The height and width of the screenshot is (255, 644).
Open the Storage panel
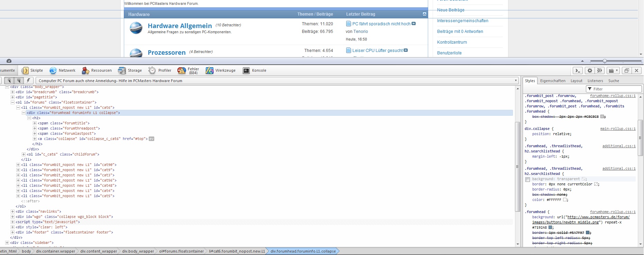[x=130, y=70]
